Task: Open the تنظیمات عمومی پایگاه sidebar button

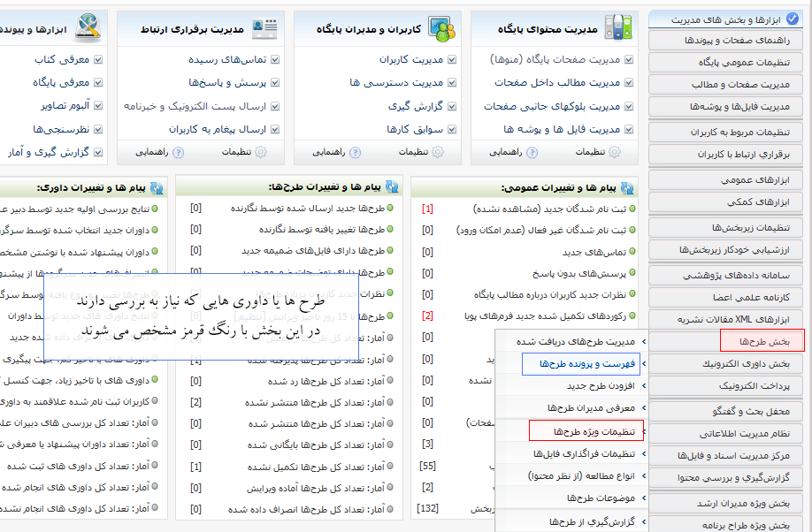Action: (725, 63)
